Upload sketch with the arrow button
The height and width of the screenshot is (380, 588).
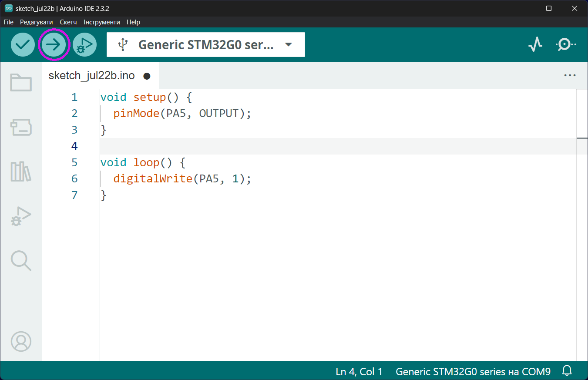tap(54, 44)
